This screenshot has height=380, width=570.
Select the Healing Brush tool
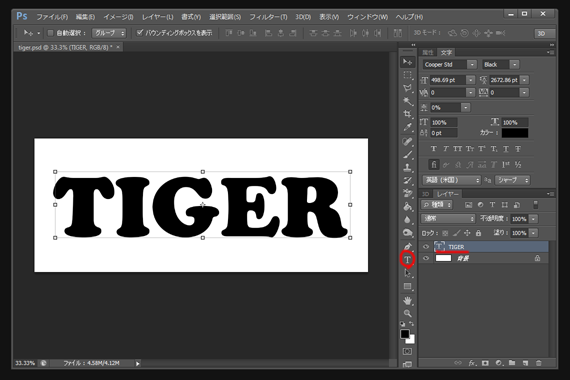tap(408, 141)
